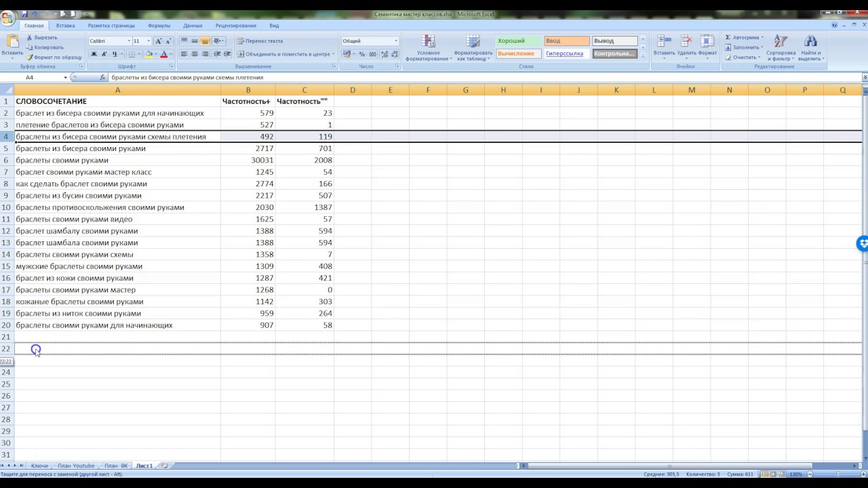Click the Заполнить fill button

pos(743,47)
